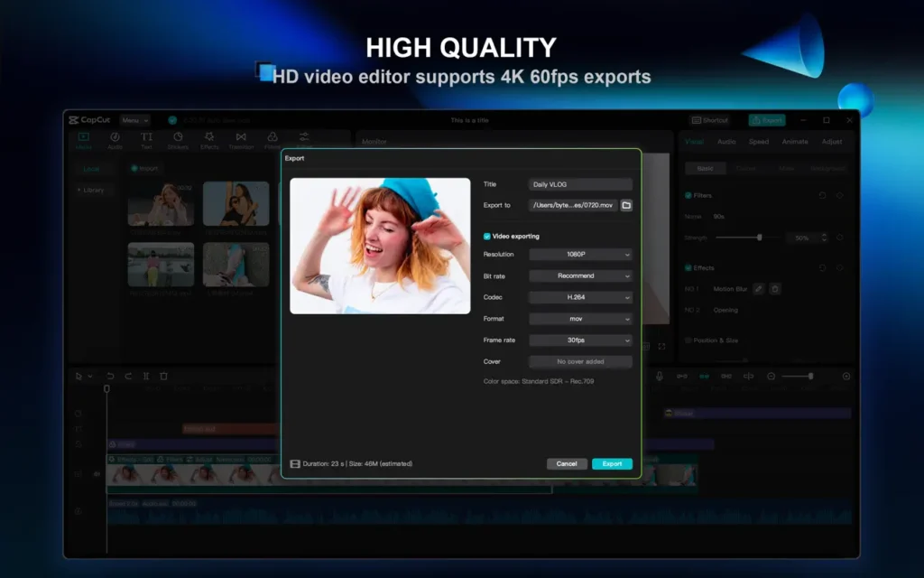The width and height of the screenshot is (924, 578).
Task: Click the delete trash icon in timeline toolbar
Action: 164,376
